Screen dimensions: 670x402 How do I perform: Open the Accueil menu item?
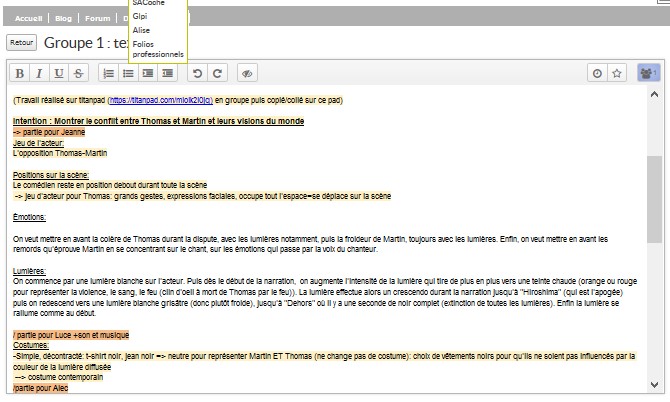pyautogui.click(x=28, y=18)
